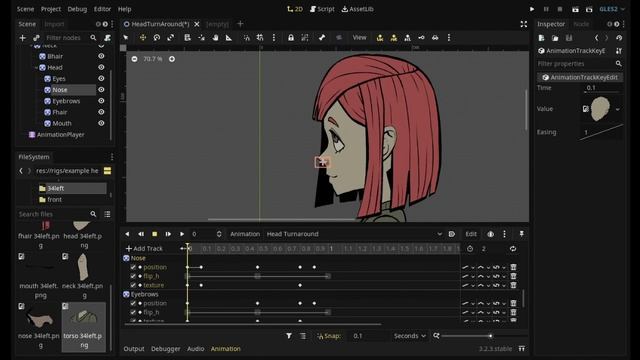Switch to the Script workspace
Image resolution: width=640 pixels, height=360 pixels.
click(x=322, y=9)
